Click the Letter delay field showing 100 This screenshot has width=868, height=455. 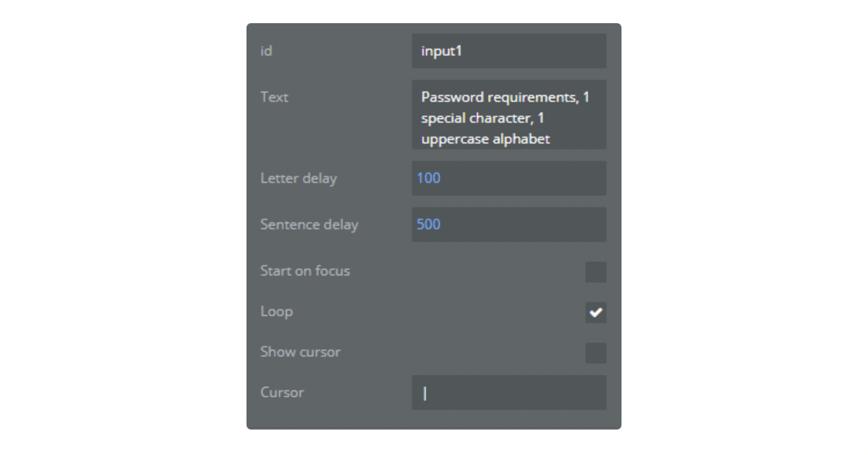pyautogui.click(x=509, y=178)
